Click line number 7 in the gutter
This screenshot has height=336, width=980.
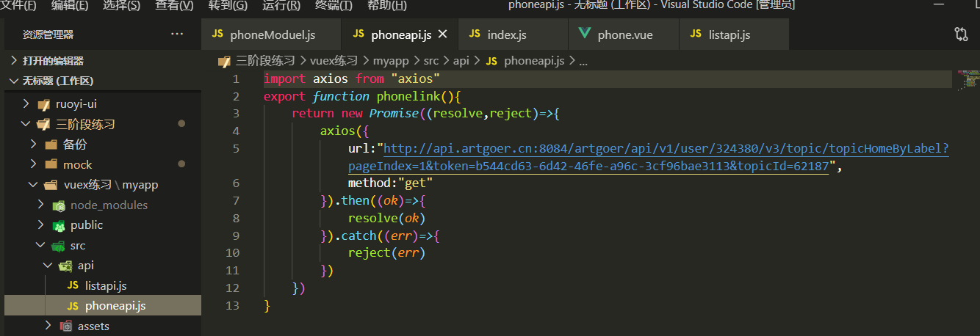click(234, 201)
